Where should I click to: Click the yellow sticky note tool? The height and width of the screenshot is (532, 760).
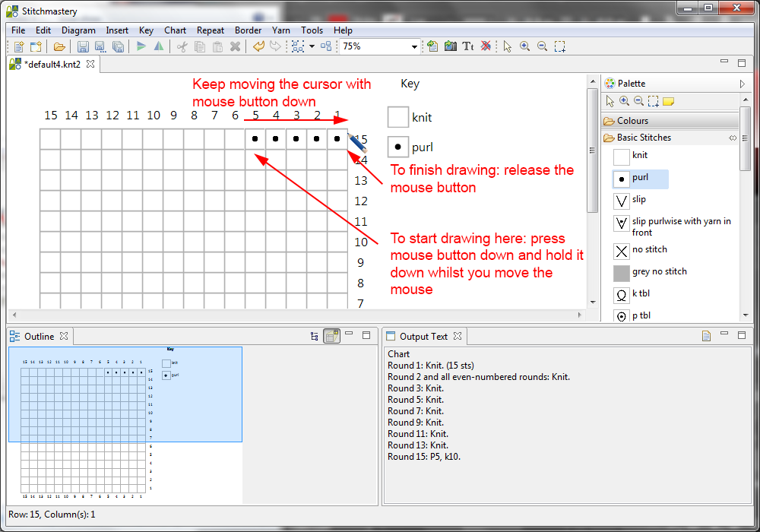(x=668, y=101)
